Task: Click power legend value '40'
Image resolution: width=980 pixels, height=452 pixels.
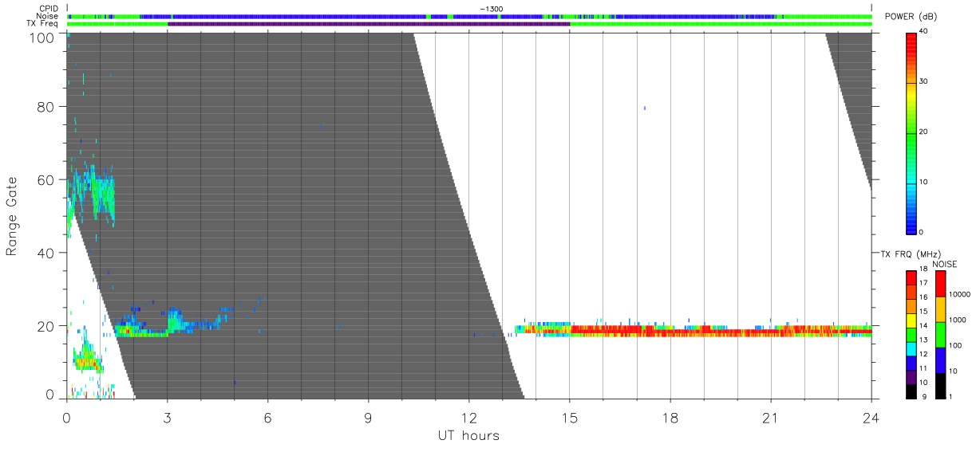Action: [x=924, y=31]
